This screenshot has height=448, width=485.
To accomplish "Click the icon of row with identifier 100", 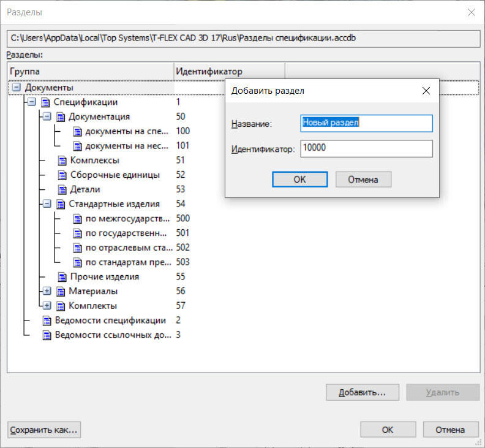I will pyautogui.click(x=77, y=132).
